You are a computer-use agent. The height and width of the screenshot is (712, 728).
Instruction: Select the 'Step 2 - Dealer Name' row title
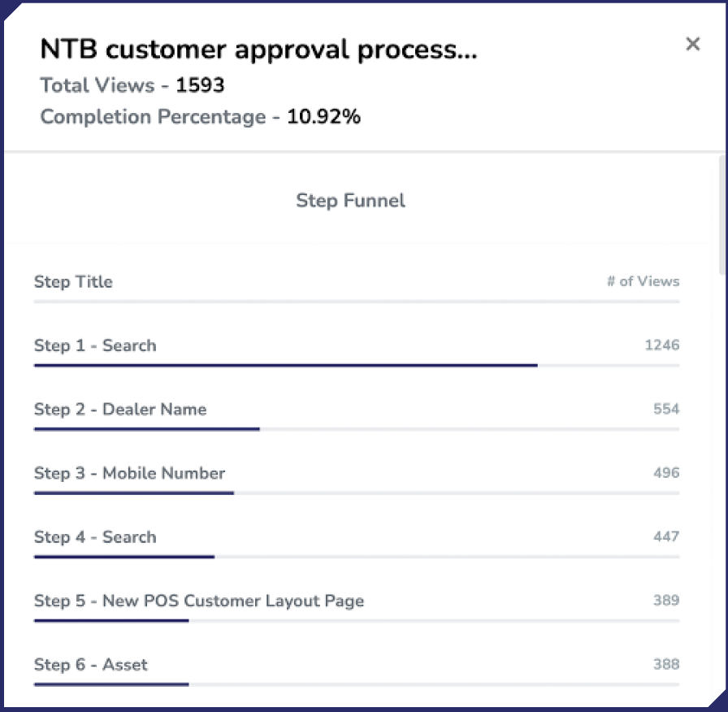(120, 409)
